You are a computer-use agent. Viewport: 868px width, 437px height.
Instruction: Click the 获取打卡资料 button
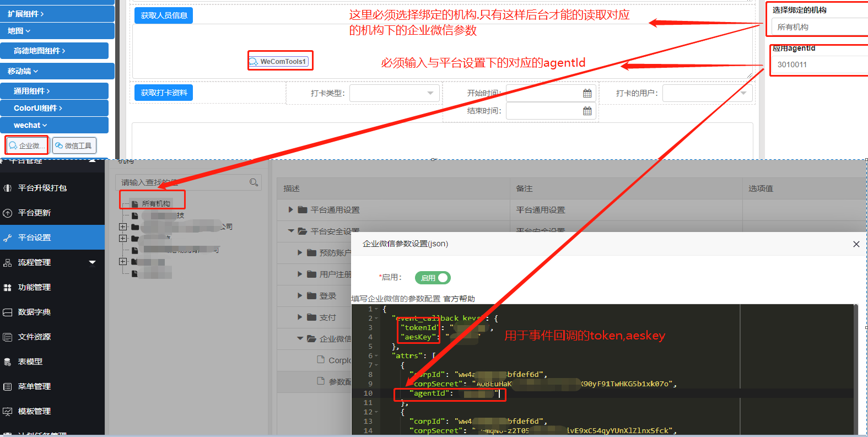pos(164,93)
